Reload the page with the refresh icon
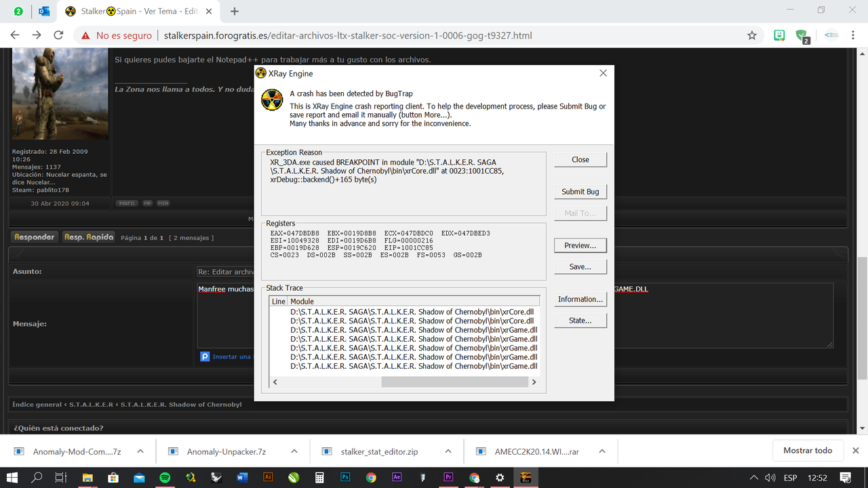This screenshot has height=488, width=868. point(58,35)
